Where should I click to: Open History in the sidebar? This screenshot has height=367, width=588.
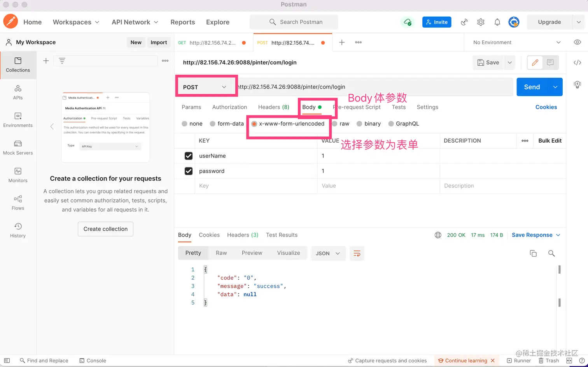(x=18, y=231)
